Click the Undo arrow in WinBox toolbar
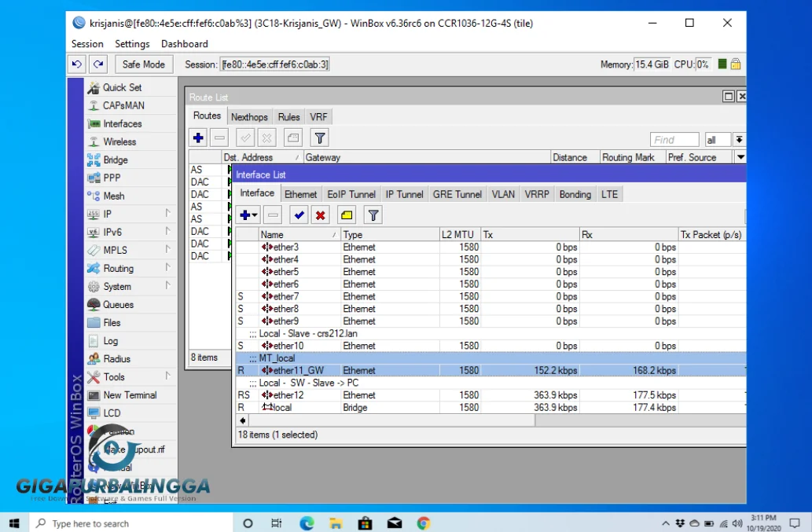Viewport: 812px width, 532px height. (77, 64)
